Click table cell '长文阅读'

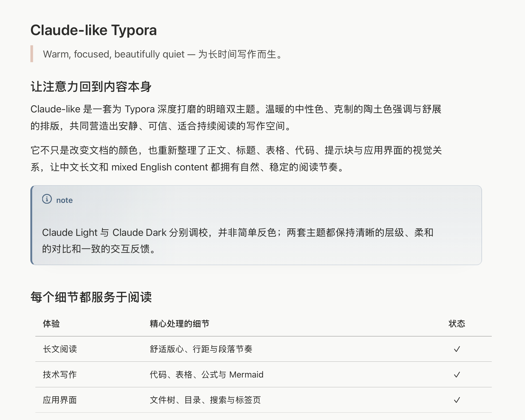pos(60,349)
